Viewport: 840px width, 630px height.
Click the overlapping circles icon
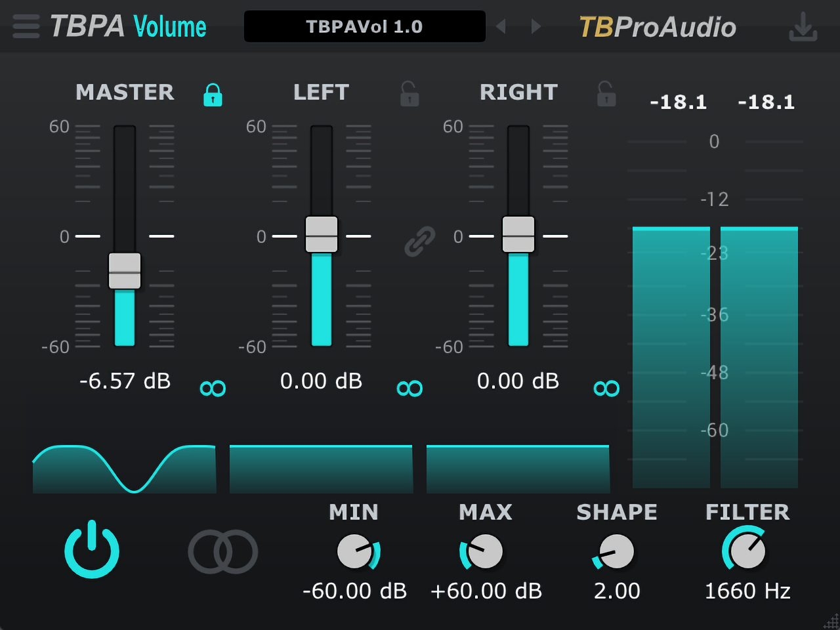tap(223, 551)
